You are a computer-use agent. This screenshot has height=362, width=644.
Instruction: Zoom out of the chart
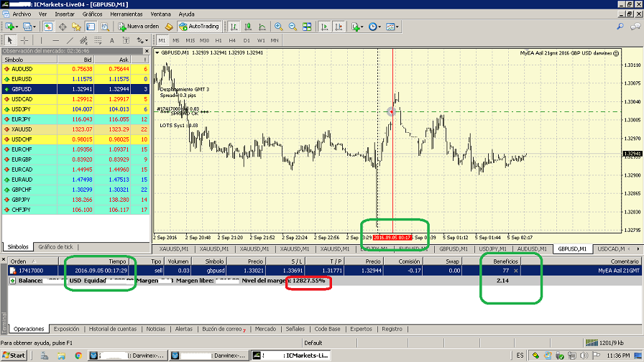[293, 27]
